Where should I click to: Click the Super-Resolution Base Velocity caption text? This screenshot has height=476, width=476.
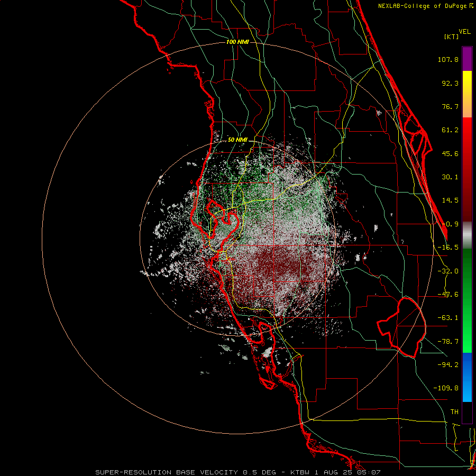(x=237, y=472)
